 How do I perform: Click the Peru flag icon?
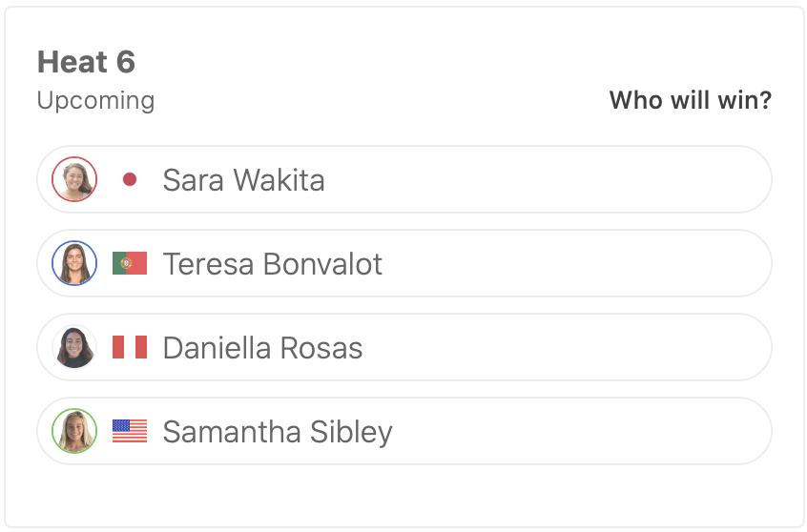coord(130,347)
